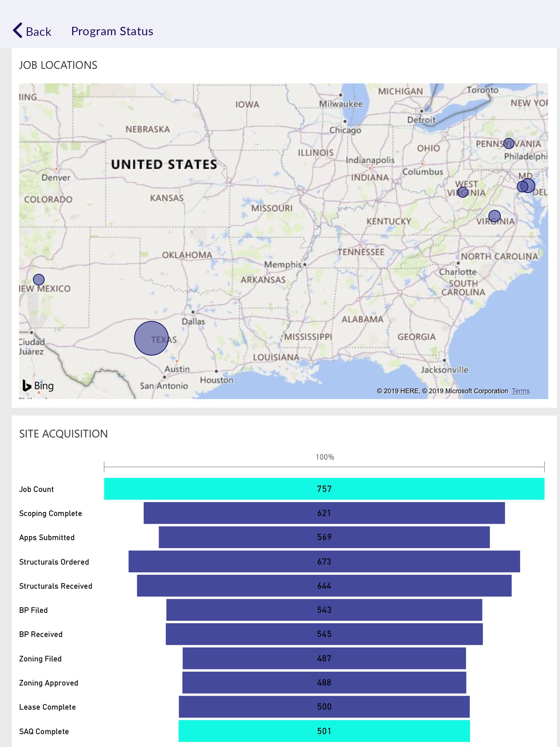Screen dimensions: 560x747
Task: Select the Zoning Filed bar showing 487
Action: point(324,658)
